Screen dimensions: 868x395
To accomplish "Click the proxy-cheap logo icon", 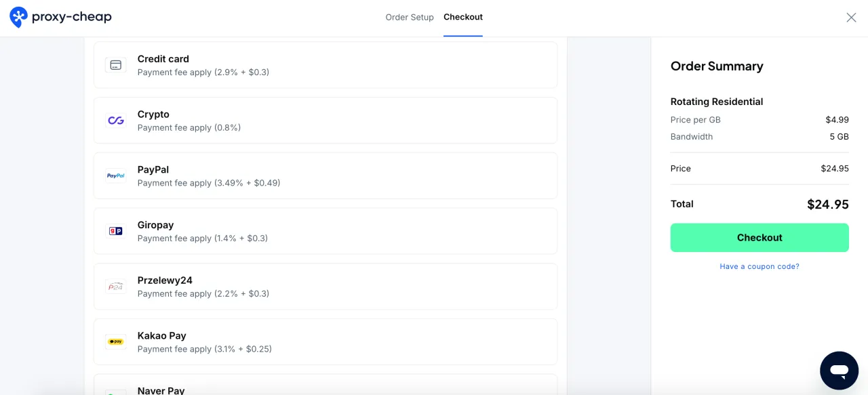I will tap(19, 17).
